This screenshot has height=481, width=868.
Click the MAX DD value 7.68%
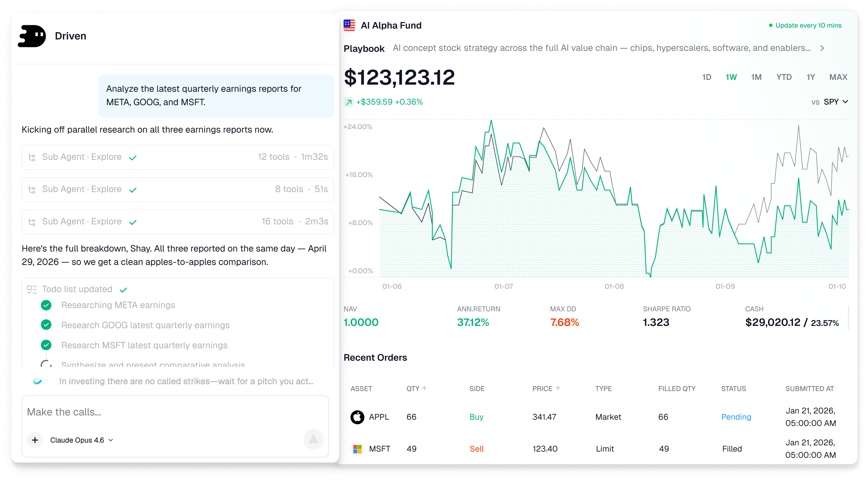[x=565, y=322]
